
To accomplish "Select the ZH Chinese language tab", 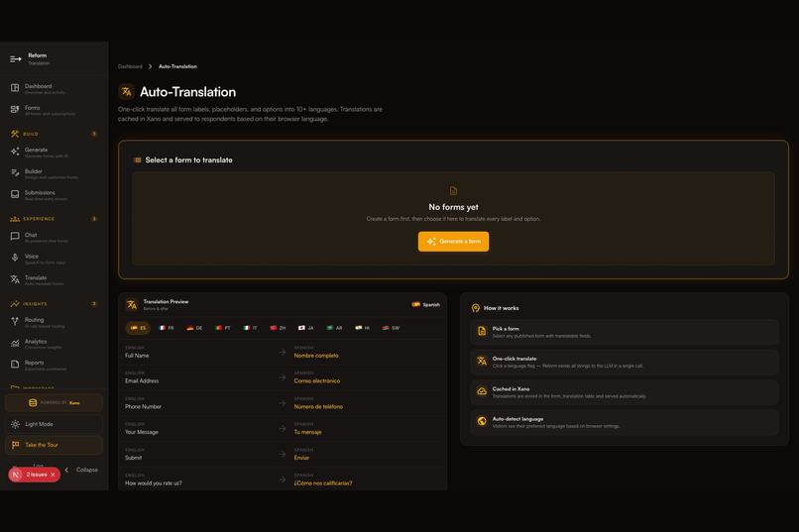I will tap(278, 328).
